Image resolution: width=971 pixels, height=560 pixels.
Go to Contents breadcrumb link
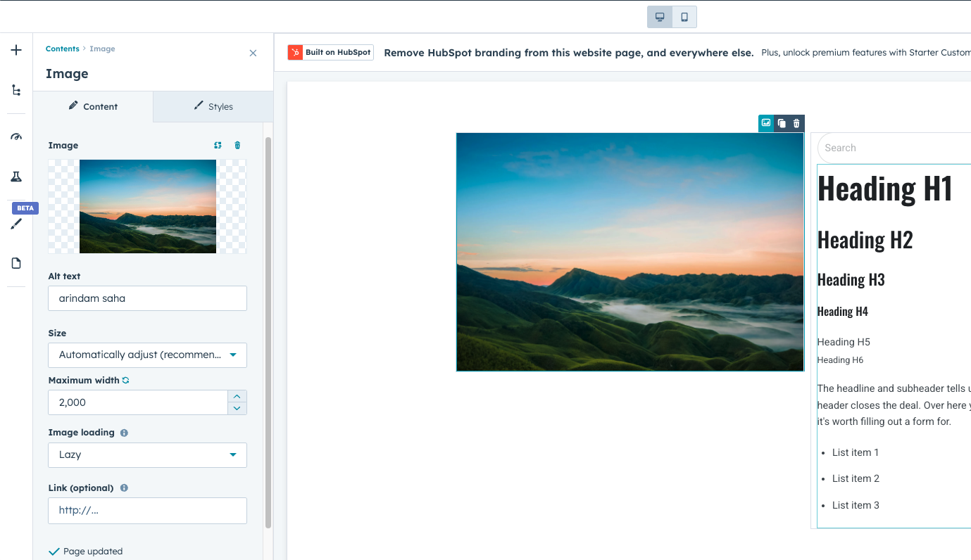click(63, 49)
